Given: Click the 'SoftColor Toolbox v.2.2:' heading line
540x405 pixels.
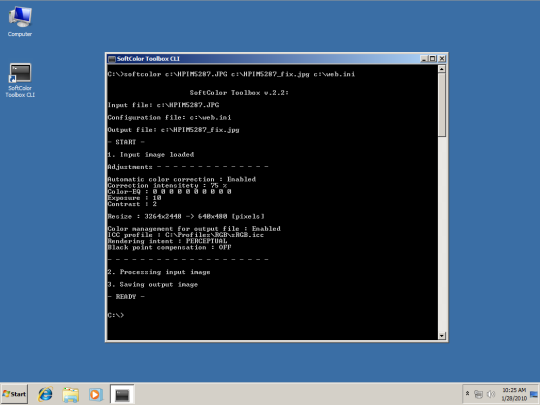Looking at the screenshot, I should pos(239,93).
